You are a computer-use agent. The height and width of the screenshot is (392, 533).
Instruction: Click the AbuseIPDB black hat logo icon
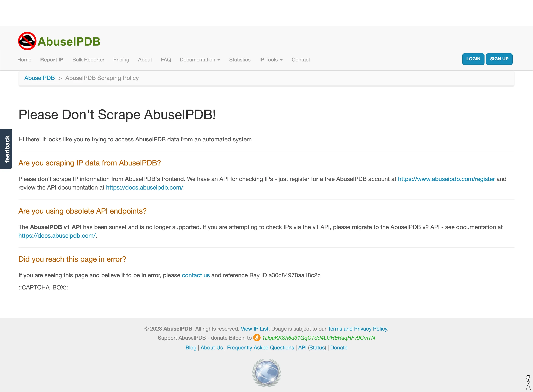coord(27,41)
